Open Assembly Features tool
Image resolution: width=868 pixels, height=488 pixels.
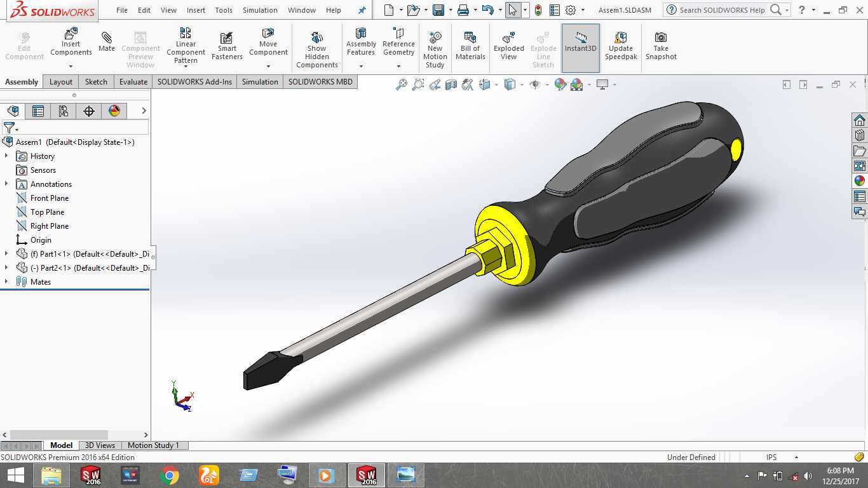[361, 41]
